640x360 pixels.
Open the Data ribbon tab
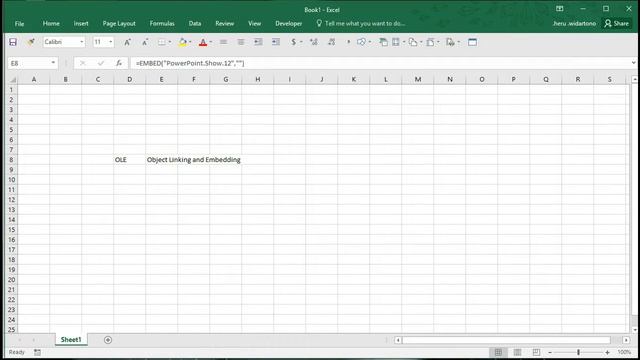195,24
